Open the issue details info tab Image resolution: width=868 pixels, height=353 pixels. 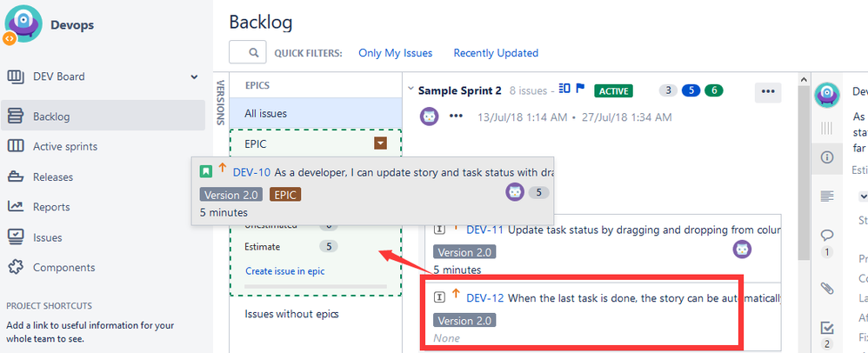827,157
